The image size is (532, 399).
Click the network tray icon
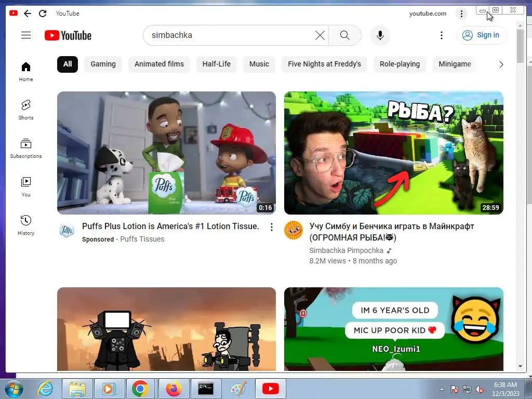[x=467, y=390]
